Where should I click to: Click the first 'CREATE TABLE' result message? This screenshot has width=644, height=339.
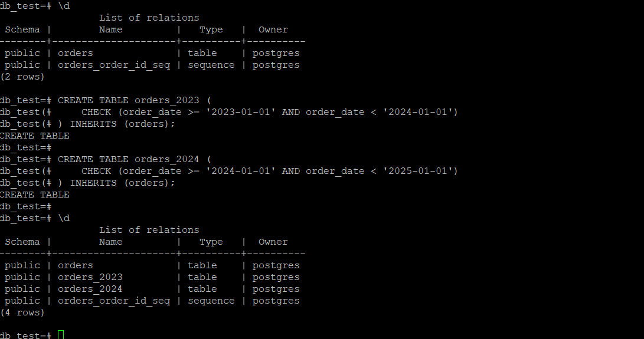34,136
